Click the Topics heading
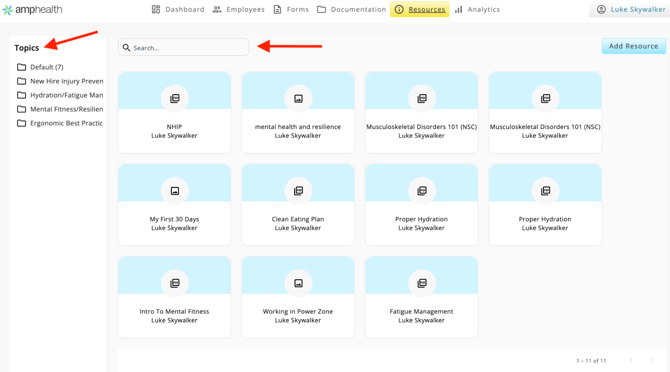Image resolution: width=670 pixels, height=372 pixels. (x=26, y=48)
